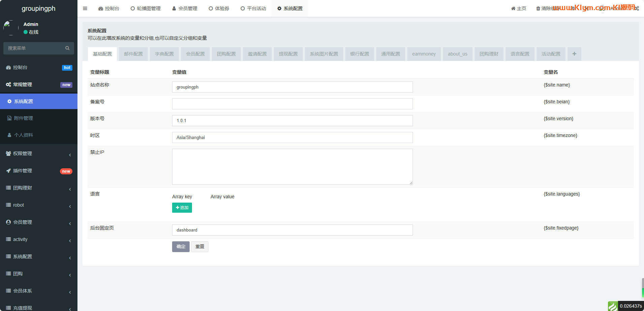Click the list icon next to 团购
Viewport: 644px width, 311px height.
tap(8, 274)
